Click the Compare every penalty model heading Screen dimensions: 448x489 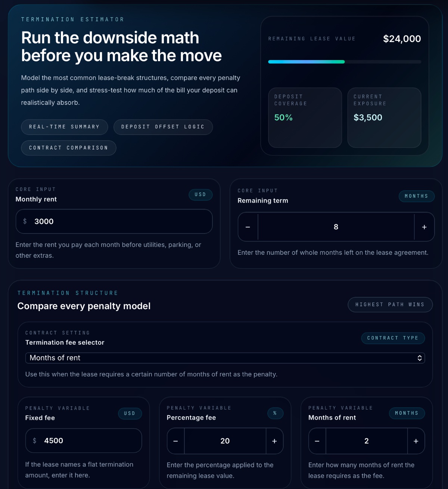tap(84, 306)
